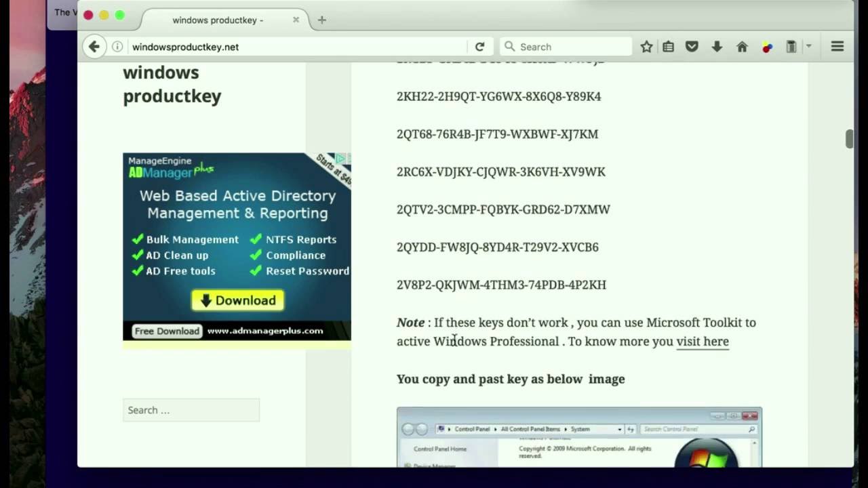The width and height of the screenshot is (868, 488).
Task: Open the Downloads arrow icon
Action: (717, 47)
